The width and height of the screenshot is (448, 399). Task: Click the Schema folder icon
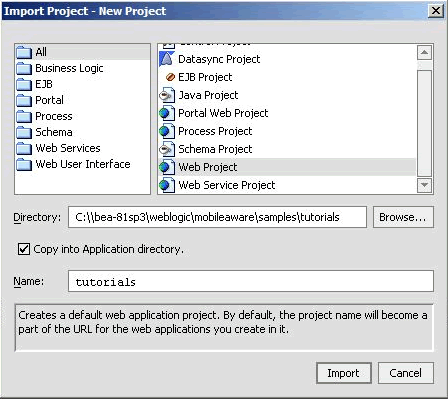coord(24,132)
